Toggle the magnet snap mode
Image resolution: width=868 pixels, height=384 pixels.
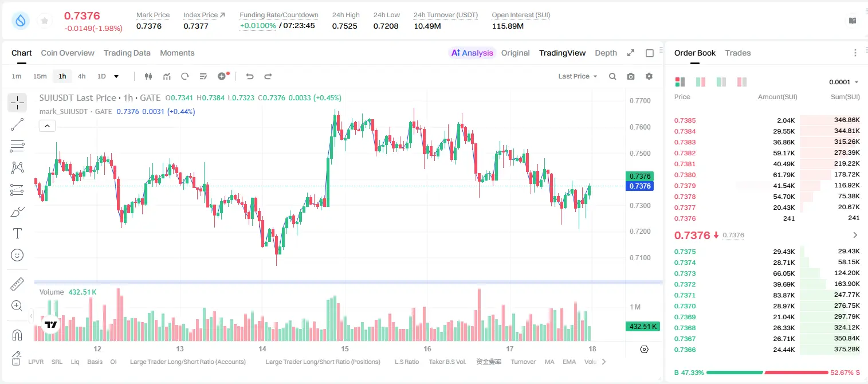tap(17, 335)
